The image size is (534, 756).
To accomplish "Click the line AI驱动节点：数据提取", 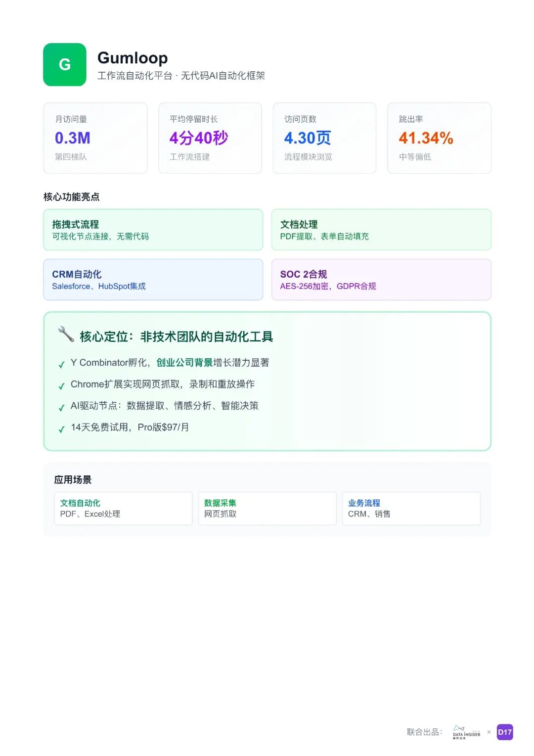I will point(165,406).
